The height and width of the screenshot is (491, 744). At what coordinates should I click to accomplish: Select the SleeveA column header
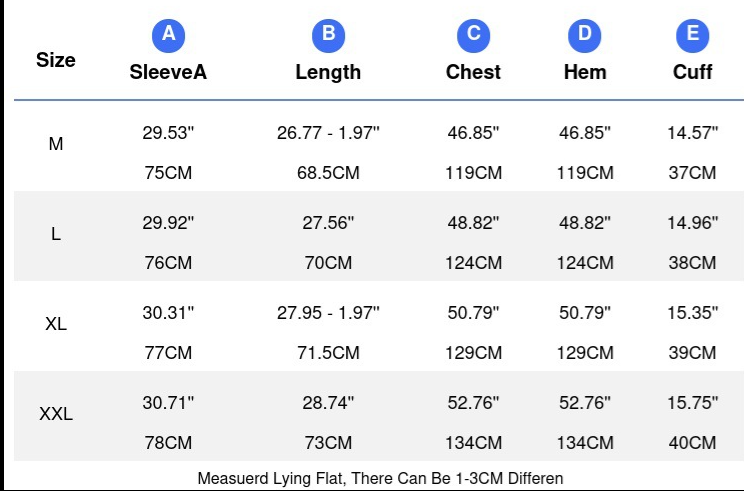(x=168, y=72)
